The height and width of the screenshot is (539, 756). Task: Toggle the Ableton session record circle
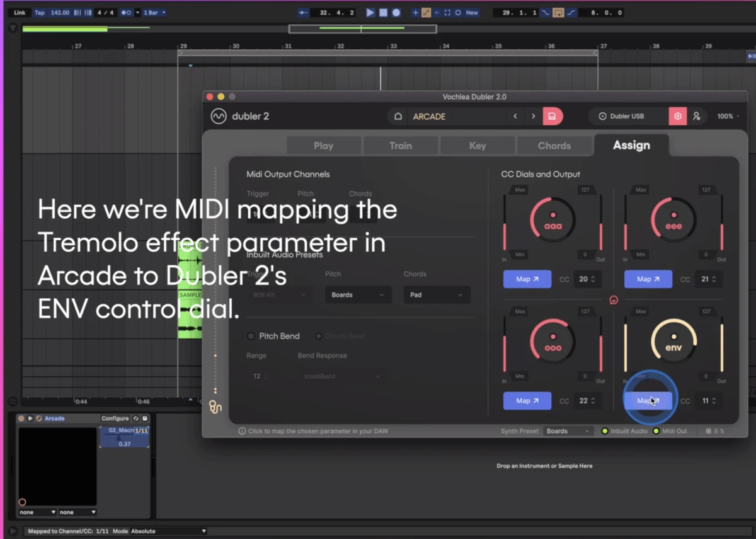tap(458, 13)
